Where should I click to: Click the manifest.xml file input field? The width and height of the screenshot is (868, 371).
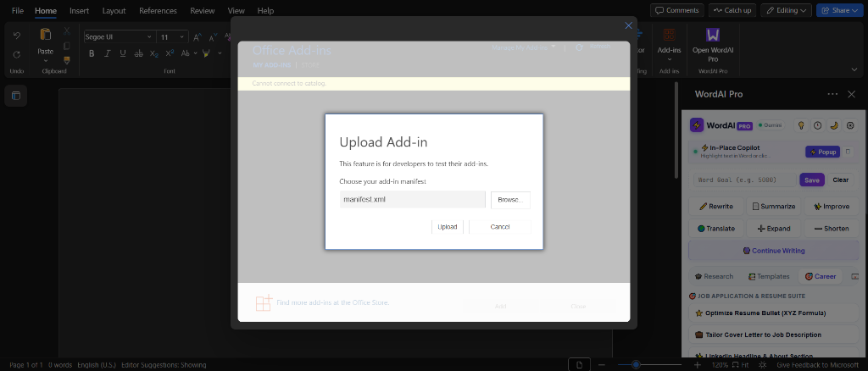(413, 200)
